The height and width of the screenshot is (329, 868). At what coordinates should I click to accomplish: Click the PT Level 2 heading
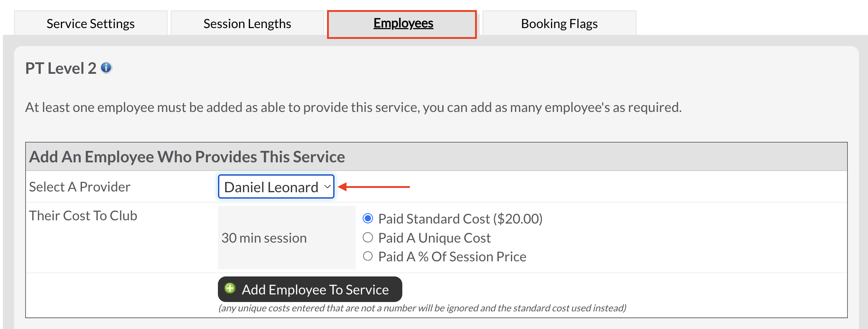tap(61, 68)
